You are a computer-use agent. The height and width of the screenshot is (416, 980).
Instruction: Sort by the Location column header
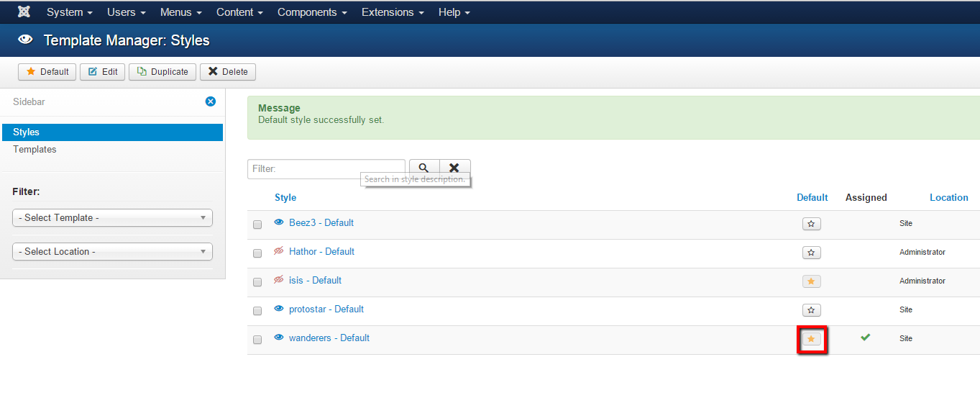[x=949, y=197]
